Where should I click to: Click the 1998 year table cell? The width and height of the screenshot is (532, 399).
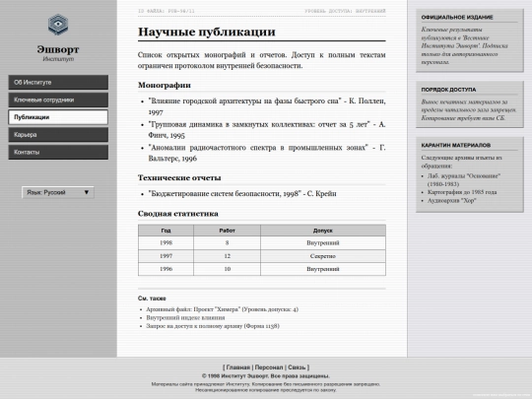point(166,243)
